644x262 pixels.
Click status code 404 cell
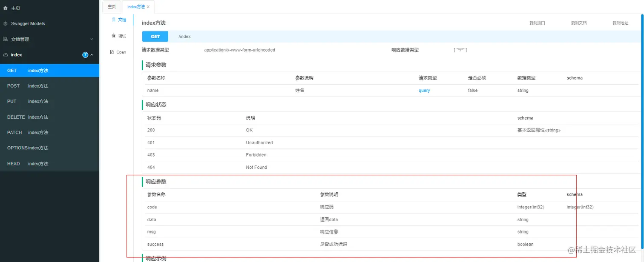(x=151, y=167)
